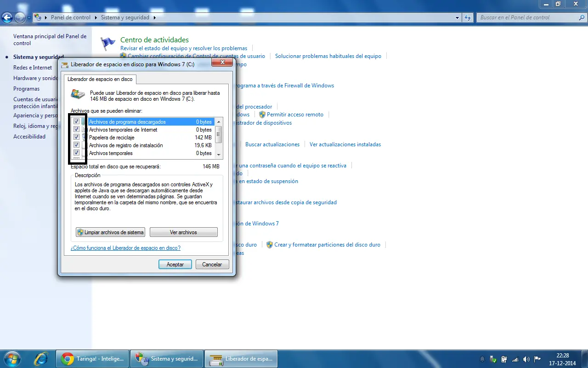
Task: Click the Control Panel icon in the address bar
Action: click(38, 17)
